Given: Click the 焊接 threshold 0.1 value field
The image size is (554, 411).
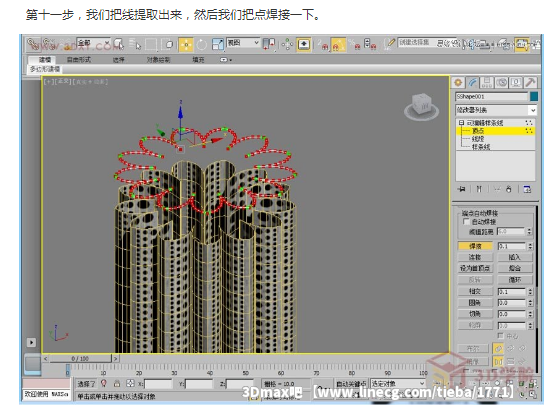Looking at the screenshot, I should click(x=512, y=246).
